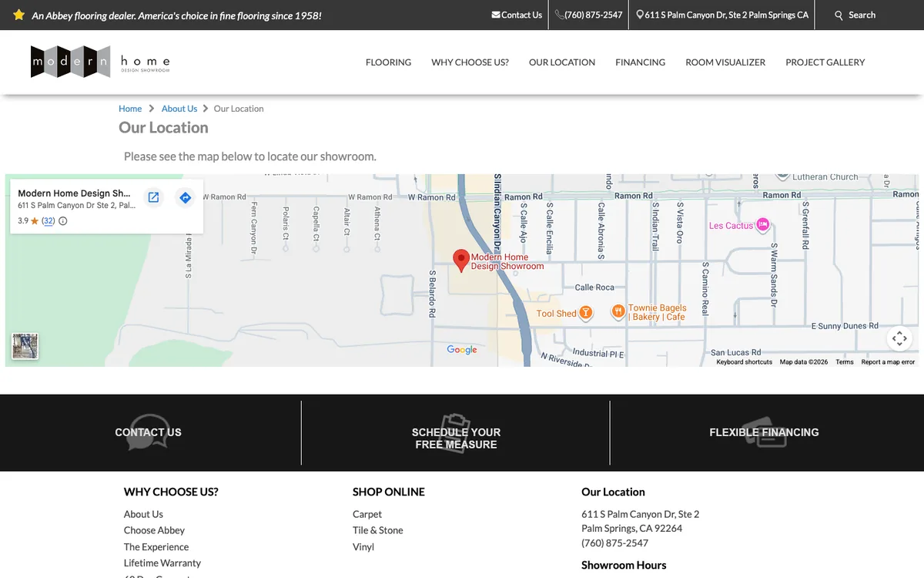Open footer About Us link
Viewport: 924px width, 578px height.
(x=143, y=514)
